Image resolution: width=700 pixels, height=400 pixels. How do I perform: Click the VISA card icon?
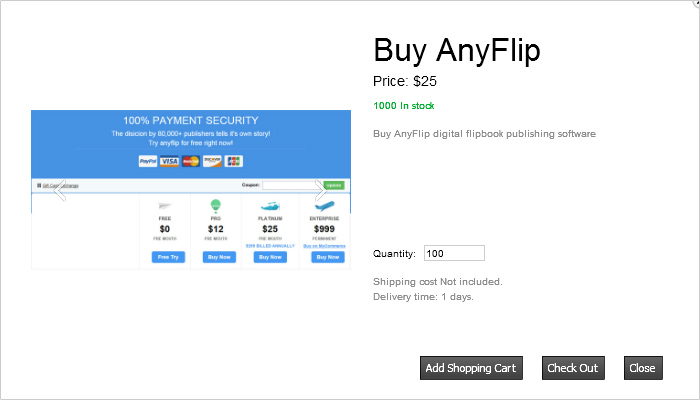click(169, 161)
